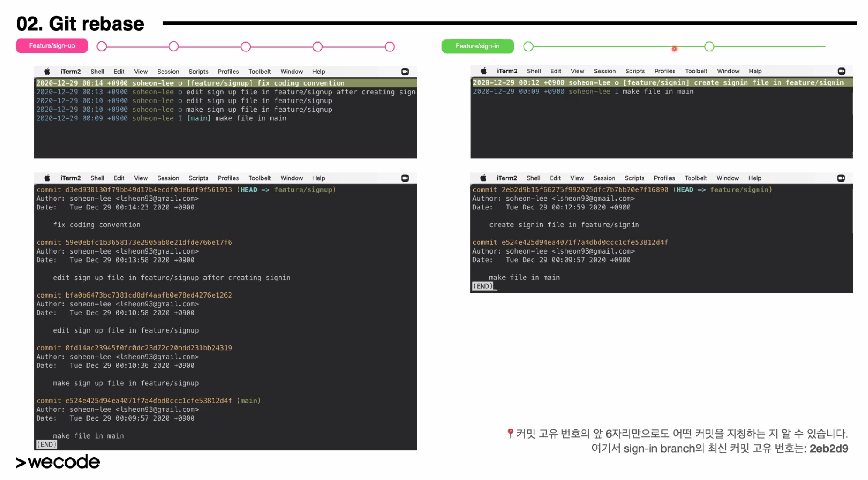Click Apple logo in bottom-right terminal menu bar

coord(483,178)
